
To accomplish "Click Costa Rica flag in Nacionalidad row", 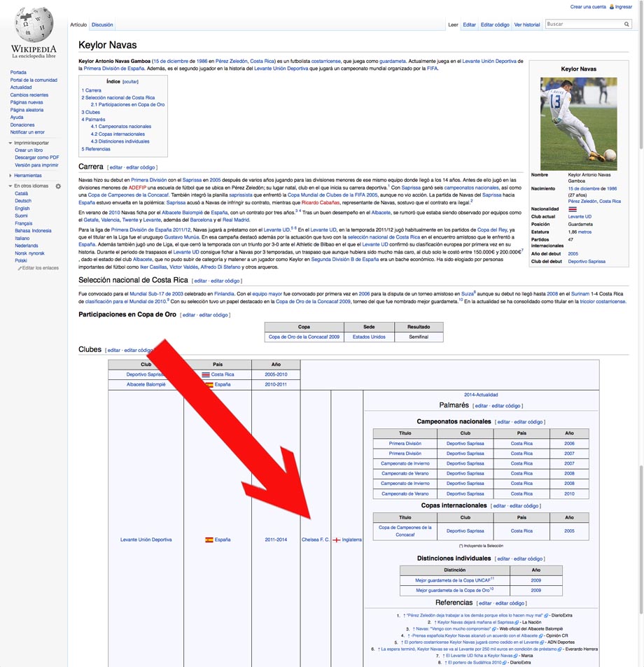I will pyautogui.click(x=573, y=209).
